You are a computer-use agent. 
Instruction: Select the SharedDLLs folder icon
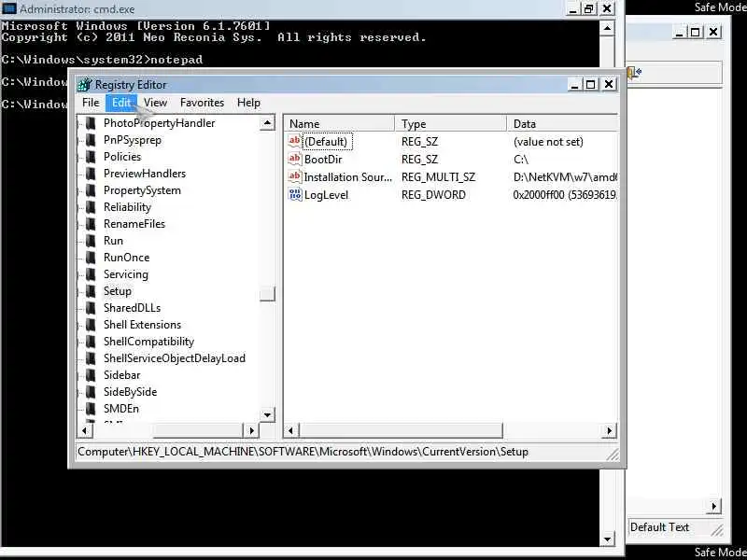click(91, 308)
